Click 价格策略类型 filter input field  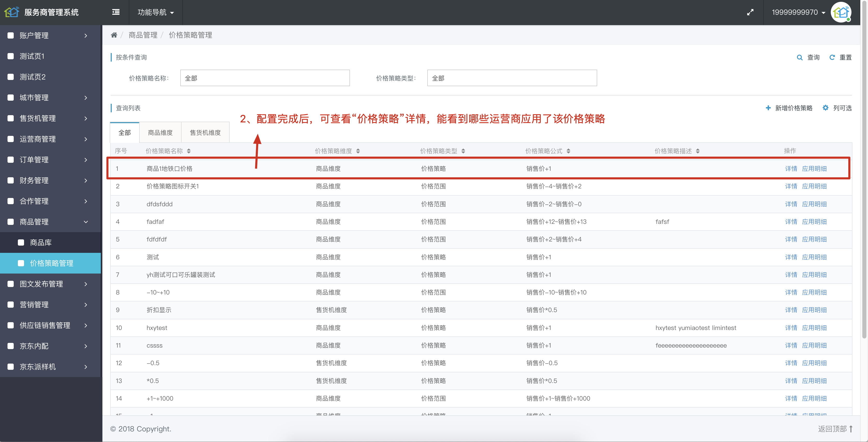point(512,78)
